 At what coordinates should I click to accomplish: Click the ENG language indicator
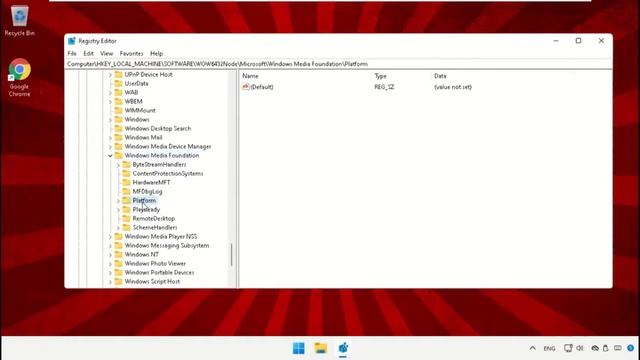pyautogui.click(x=549, y=349)
